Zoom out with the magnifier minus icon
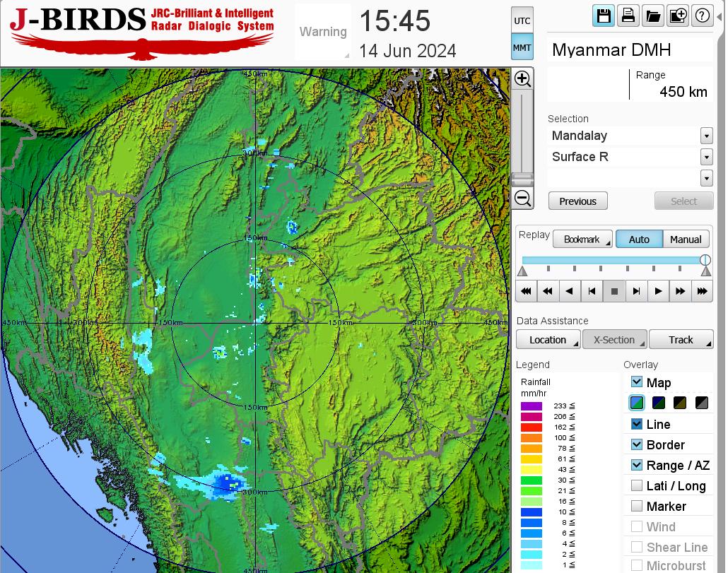Image resolution: width=728 pixels, height=573 pixels. pos(522,199)
